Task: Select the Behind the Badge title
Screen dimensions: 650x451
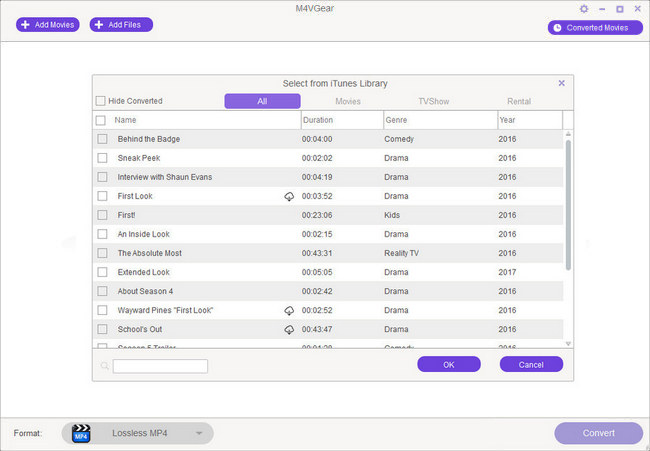Action: click(149, 139)
